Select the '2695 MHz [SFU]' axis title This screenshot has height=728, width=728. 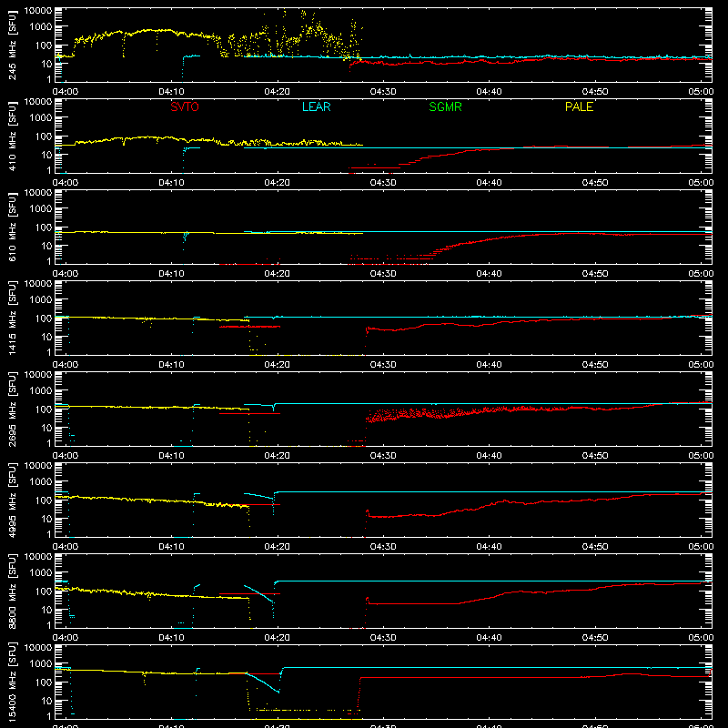point(12,409)
